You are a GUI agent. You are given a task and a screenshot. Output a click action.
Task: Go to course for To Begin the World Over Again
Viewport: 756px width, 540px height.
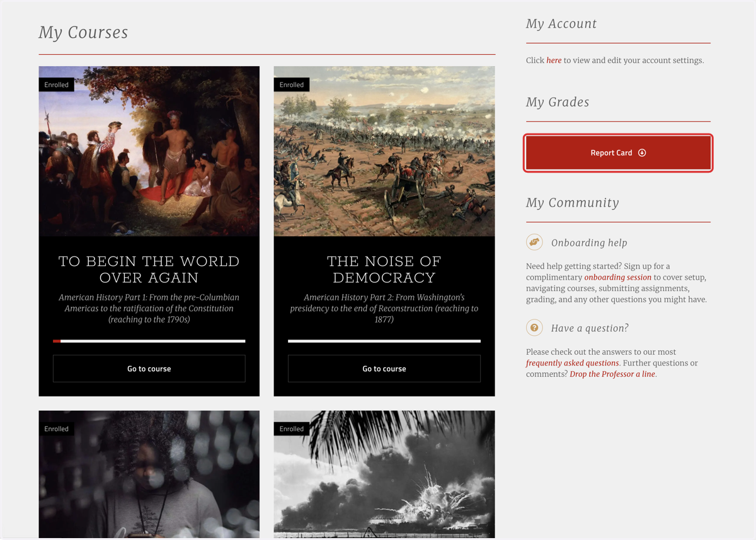pyautogui.click(x=149, y=369)
